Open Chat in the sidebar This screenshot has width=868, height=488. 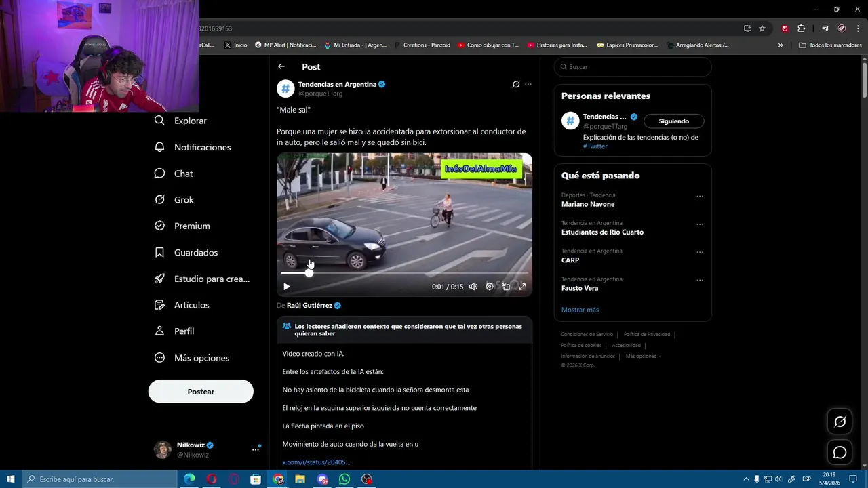point(174,174)
